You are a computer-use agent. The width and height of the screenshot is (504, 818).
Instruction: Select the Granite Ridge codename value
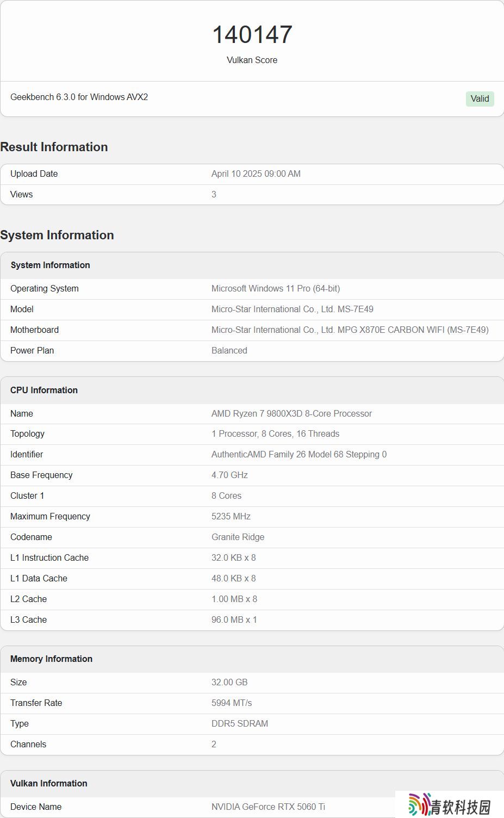click(x=238, y=537)
